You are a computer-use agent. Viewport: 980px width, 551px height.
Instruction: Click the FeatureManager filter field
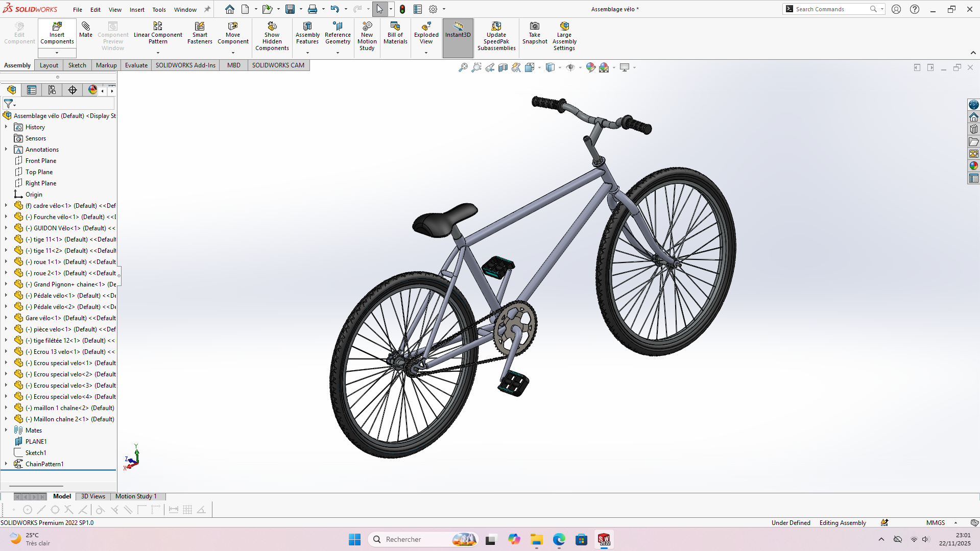point(58,104)
